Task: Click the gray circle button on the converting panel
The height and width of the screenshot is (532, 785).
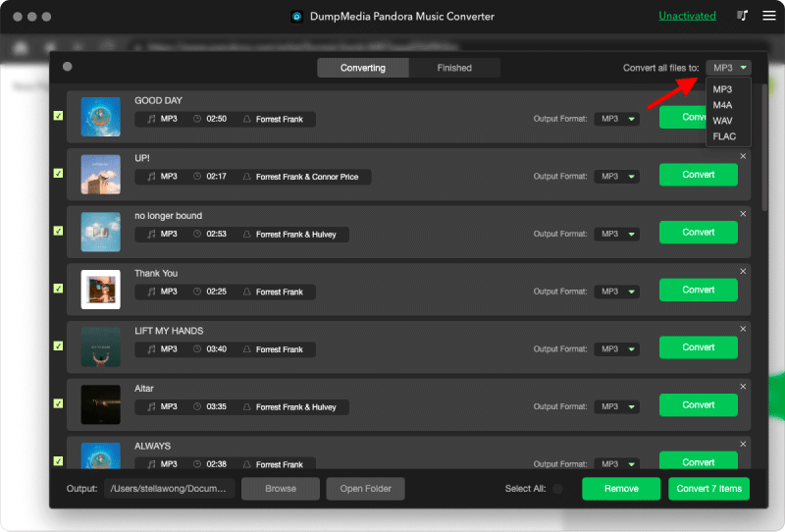Action: click(x=68, y=67)
